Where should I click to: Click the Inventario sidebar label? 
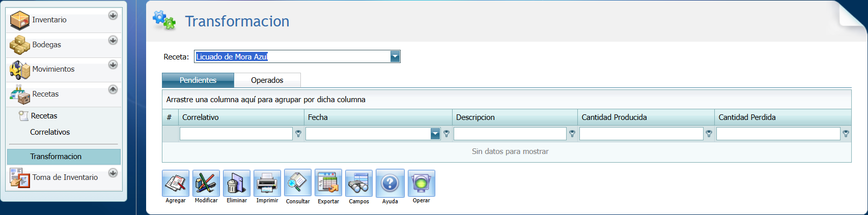point(49,20)
